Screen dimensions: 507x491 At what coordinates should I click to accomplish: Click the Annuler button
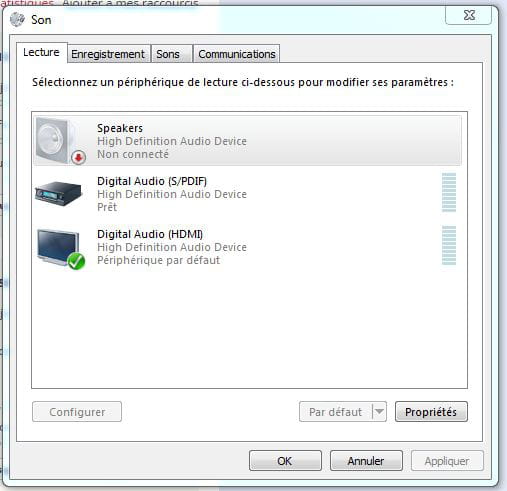tap(366, 461)
